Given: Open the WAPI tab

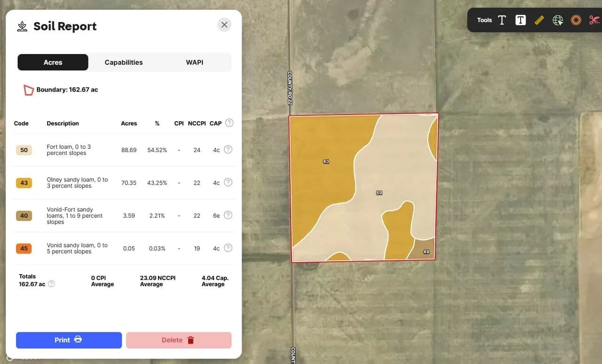Looking at the screenshot, I should click(x=194, y=62).
